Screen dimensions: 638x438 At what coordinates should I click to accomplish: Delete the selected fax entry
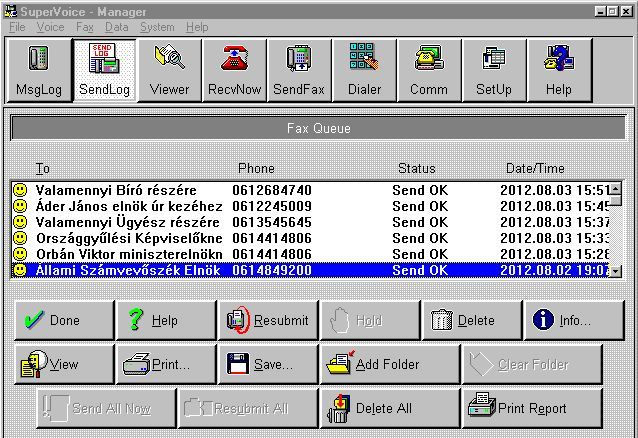click(472, 320)
